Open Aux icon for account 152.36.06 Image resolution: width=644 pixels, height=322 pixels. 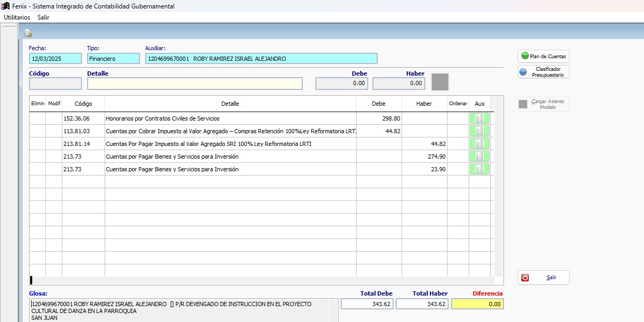(x=479, y=118)
